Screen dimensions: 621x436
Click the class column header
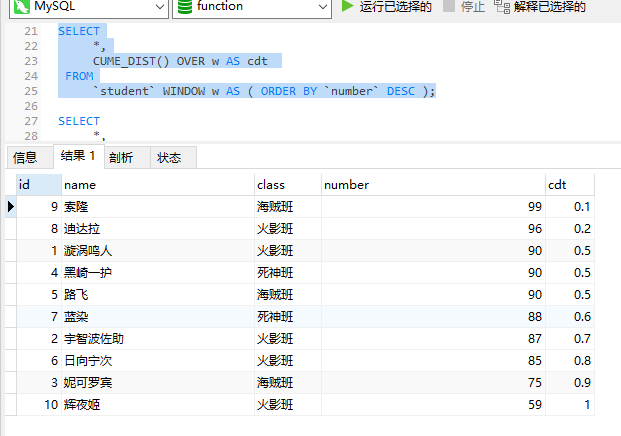point(288,185)
